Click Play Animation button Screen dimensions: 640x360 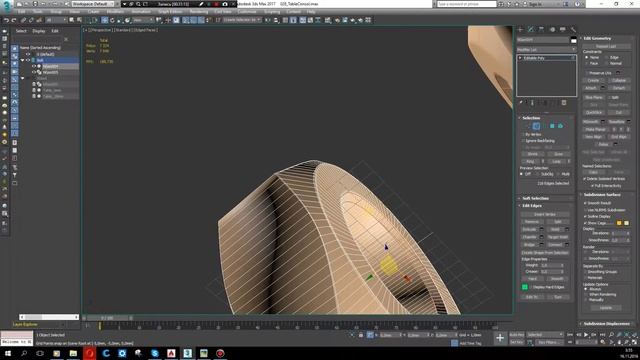[x=586, y=335]
